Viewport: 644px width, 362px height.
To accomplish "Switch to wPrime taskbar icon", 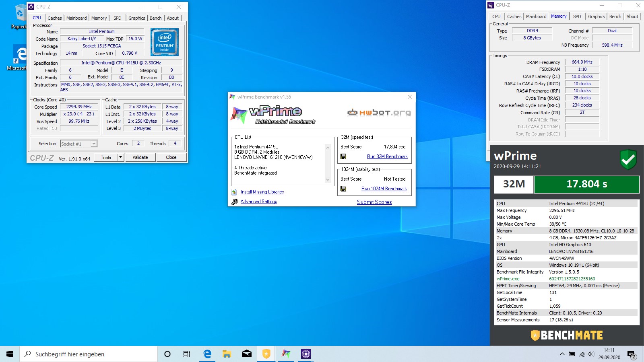I will point(286,354).
